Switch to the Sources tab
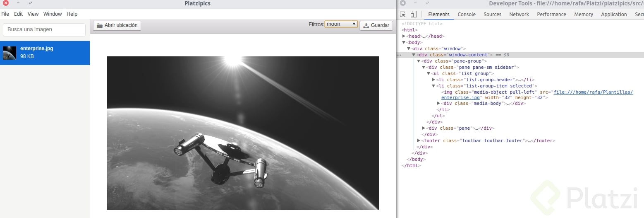The height and width of the screenshot is (218, 644). [x=493, y=14]
